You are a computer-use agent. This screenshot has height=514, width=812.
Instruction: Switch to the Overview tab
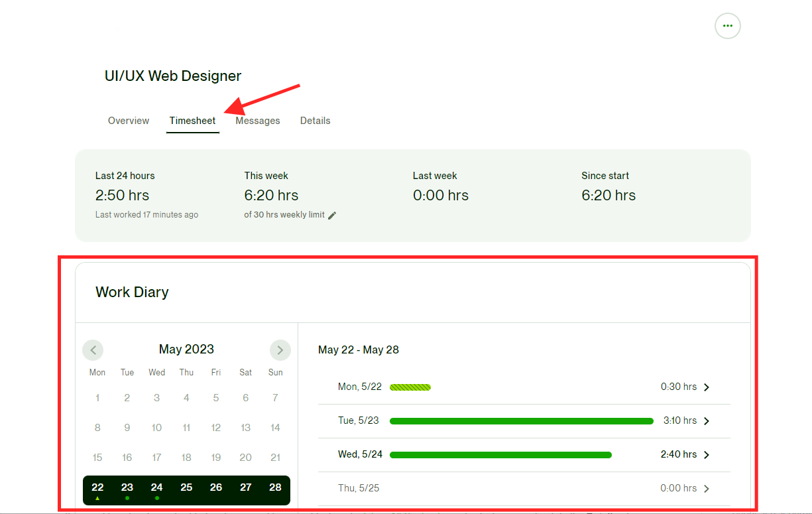pos(129,121)
